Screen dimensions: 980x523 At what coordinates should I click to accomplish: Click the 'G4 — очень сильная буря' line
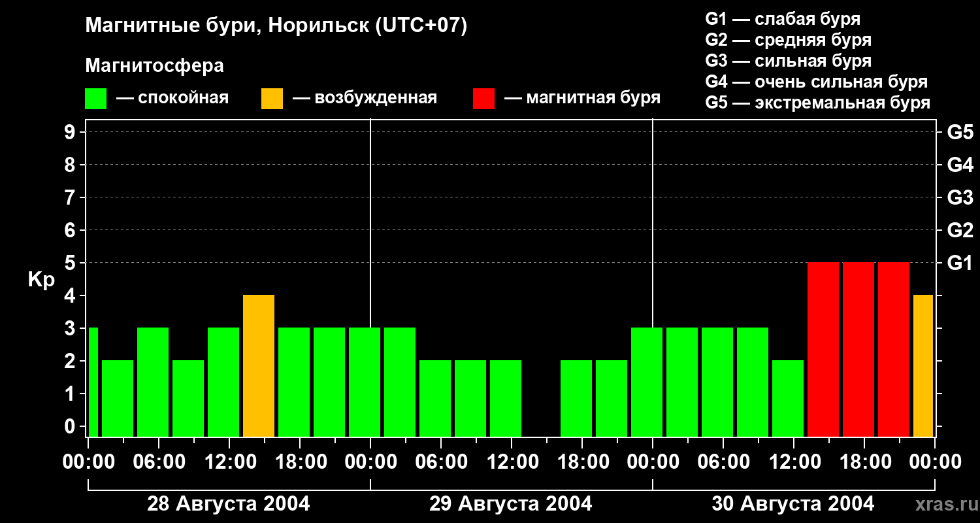[817, 82]
